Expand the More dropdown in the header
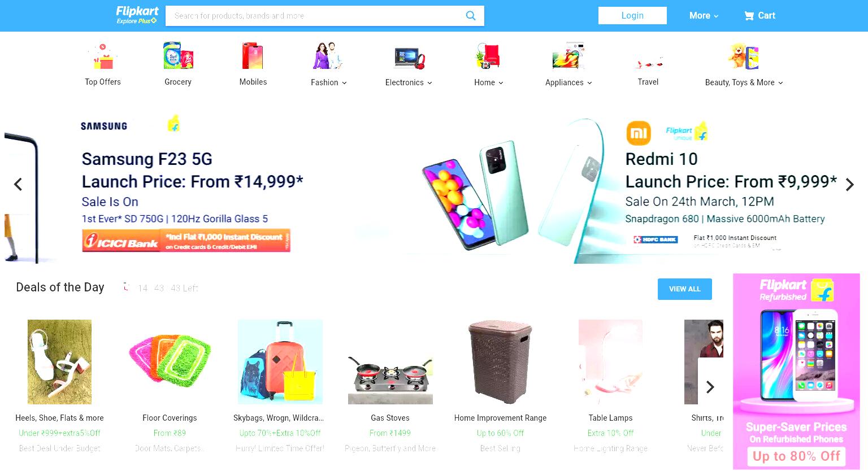868x471 pixels. click(x=704, y=16)
